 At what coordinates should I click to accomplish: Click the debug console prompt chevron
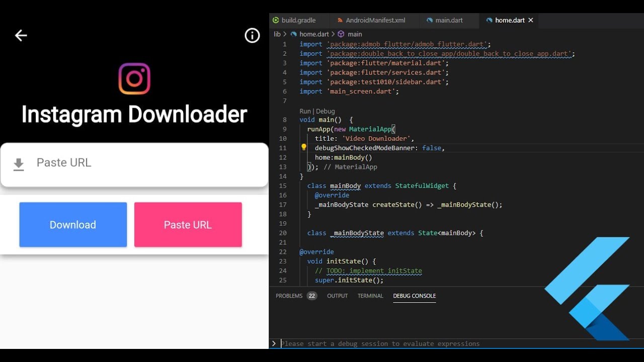click(274, 343)
